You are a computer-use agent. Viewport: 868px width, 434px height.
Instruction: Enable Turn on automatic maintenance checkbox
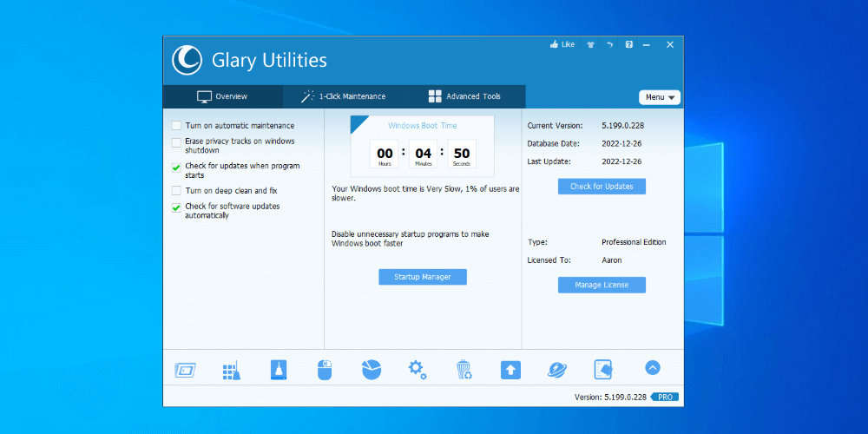[x=176, y=126]
